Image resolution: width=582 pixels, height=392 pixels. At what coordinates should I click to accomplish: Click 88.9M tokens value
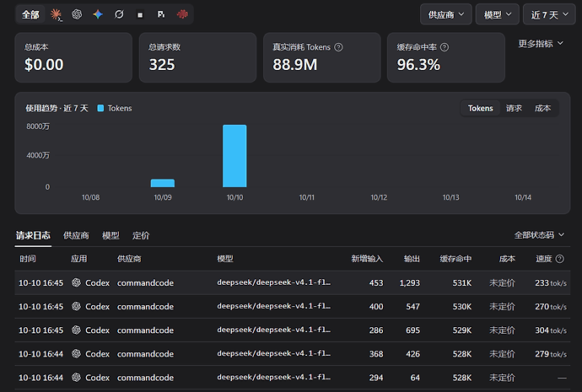[295, 65]
